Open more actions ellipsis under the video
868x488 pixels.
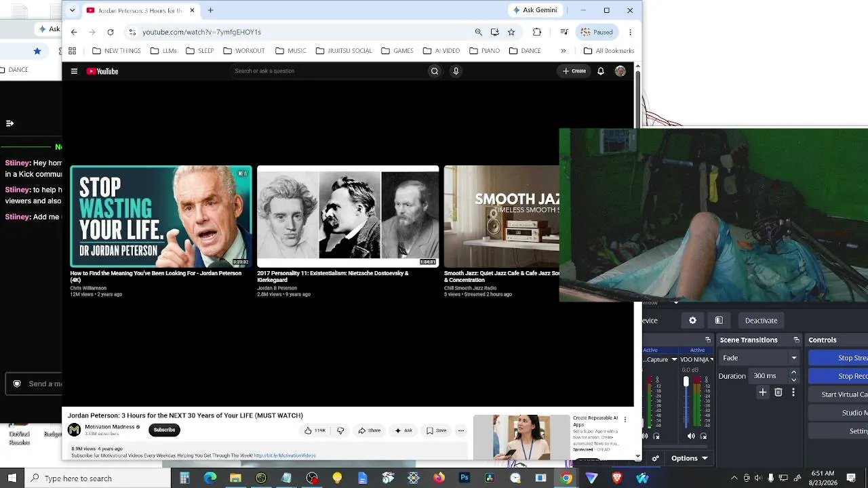click(x=461, y=430)
